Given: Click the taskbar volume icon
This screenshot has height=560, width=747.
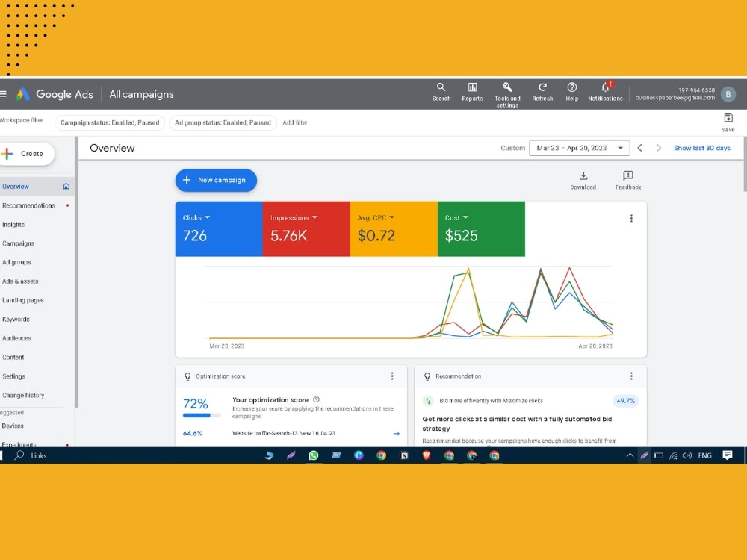Looking at the screenshot, I should click(x=686, y=455).
